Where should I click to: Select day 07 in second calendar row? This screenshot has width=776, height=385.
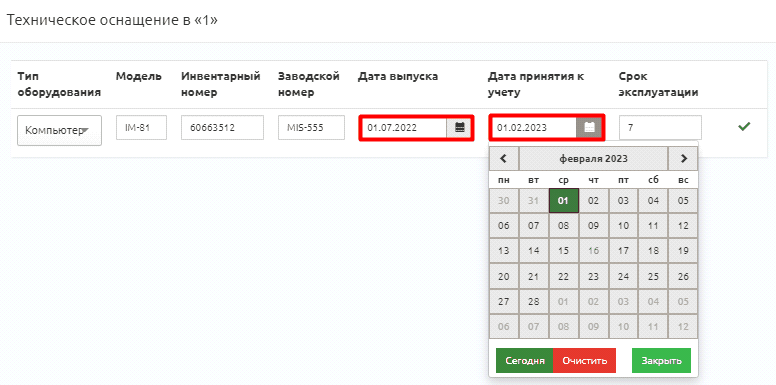point(534,226)
